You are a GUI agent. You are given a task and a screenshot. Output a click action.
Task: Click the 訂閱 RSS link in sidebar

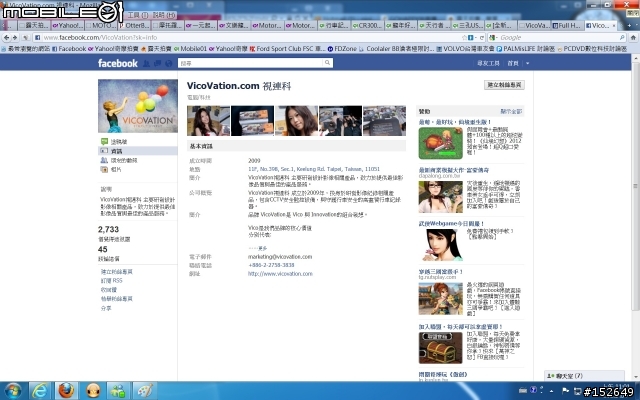[111, 281]
